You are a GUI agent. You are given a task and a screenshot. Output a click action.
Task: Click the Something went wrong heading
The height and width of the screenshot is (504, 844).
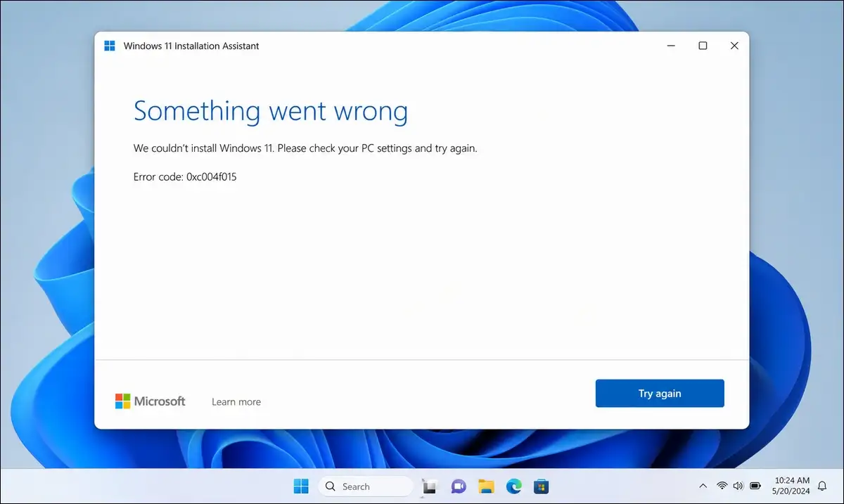coord(271,111)
